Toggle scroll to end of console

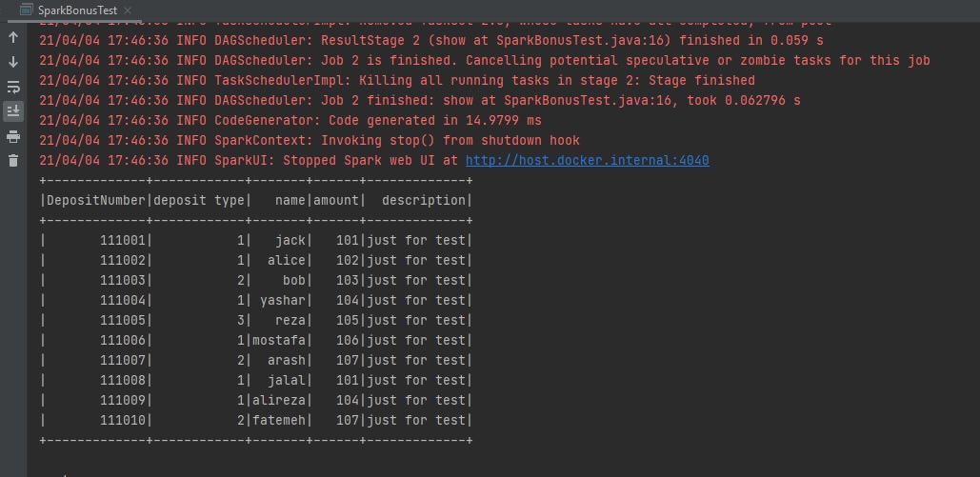pyautogui.click(x=13, y=111)
